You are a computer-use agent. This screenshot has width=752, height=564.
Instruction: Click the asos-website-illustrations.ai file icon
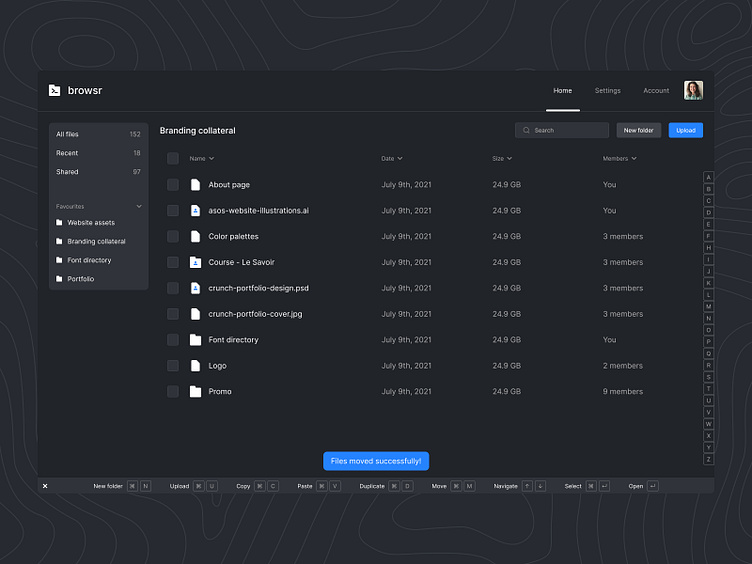click(x=196, y=211)
